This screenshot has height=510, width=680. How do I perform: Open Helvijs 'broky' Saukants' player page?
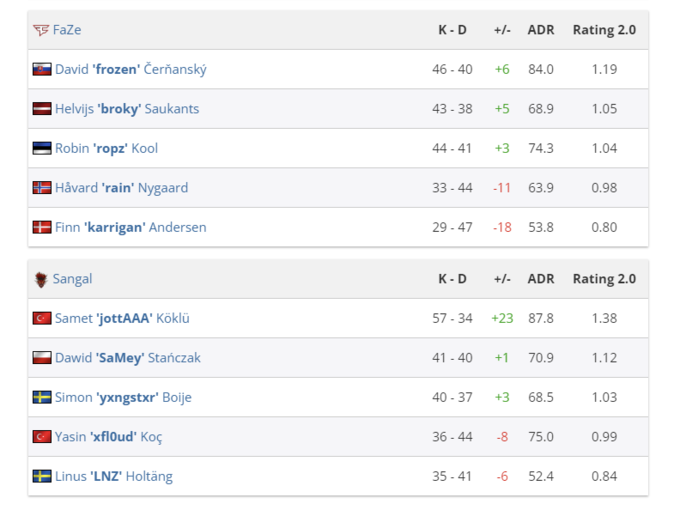127,109
